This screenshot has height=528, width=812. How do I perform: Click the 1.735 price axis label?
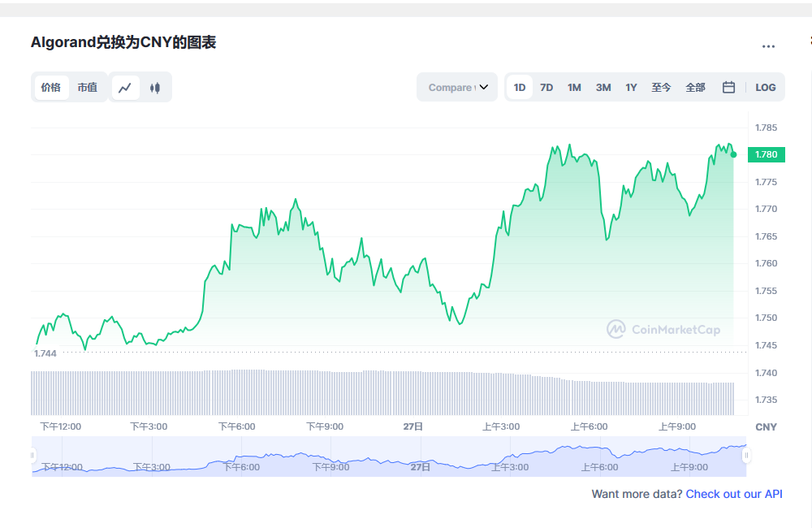tap(766, 400)
